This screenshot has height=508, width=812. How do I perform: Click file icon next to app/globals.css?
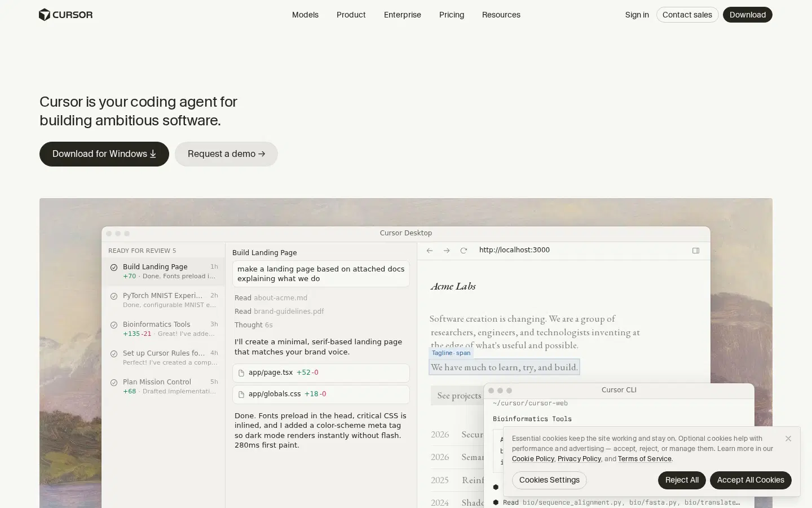pos(241,395)
